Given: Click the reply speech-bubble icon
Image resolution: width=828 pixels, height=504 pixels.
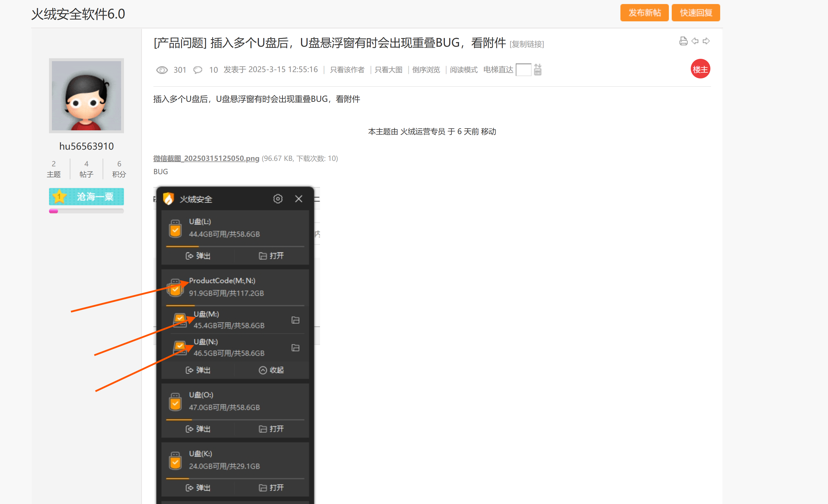Looking at the screenshot, I should [x=197, y=69].
